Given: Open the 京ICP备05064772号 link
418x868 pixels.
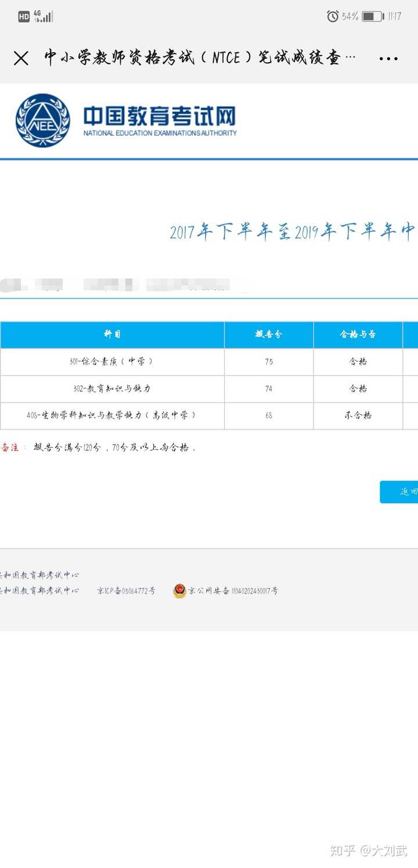Looking at the screenshot, I should pos(126,591).
